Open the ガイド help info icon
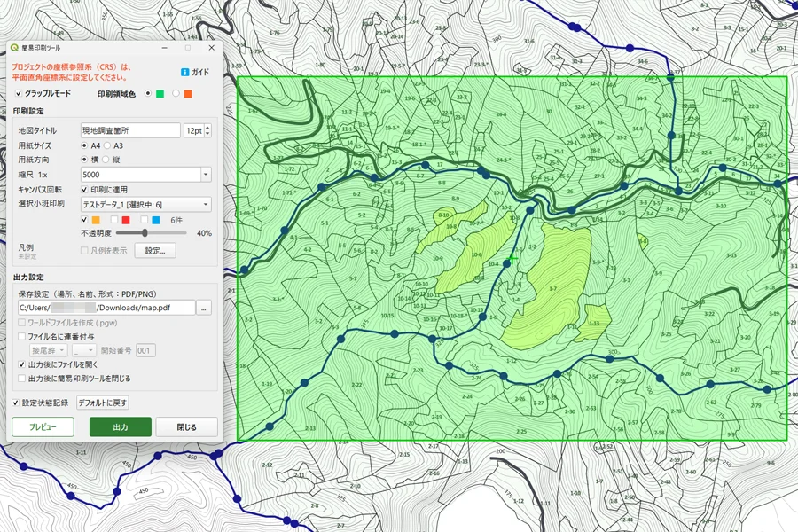798x532 pixels. tap(184, 73)
